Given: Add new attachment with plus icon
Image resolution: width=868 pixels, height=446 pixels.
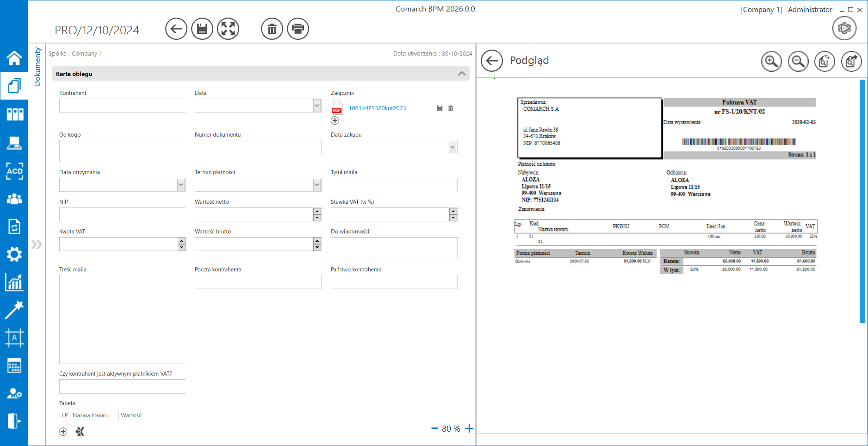Looking at the screenshot, I should [335, 120].
